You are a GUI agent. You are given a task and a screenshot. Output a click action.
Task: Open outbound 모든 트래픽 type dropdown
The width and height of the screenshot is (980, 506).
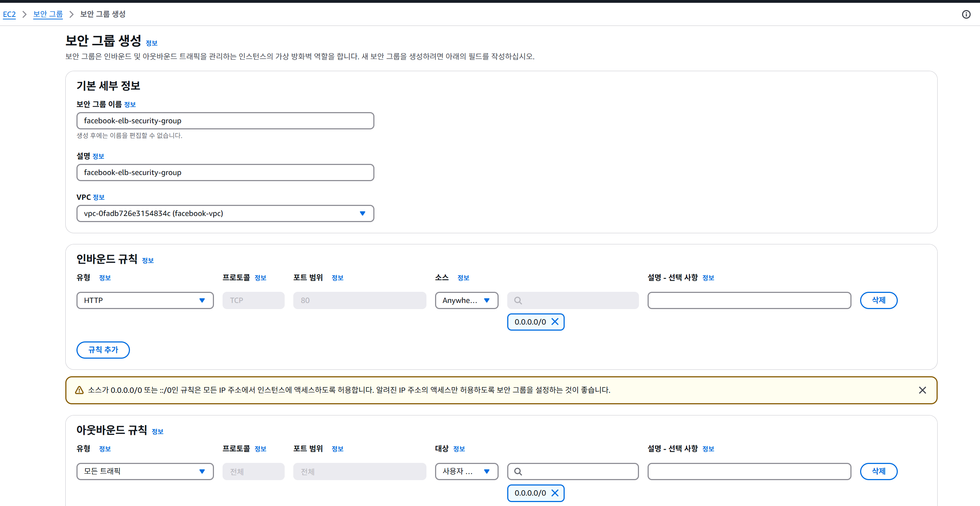point(145,471)
